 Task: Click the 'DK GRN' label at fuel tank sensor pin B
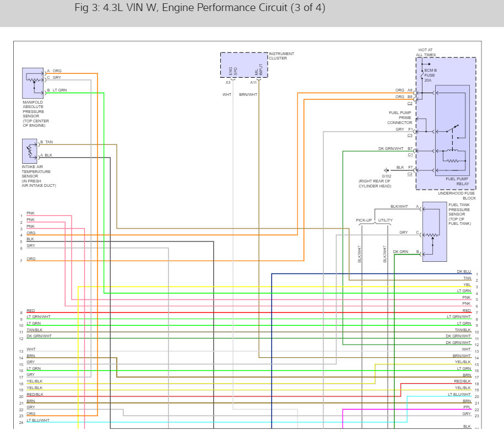pos(400,252)
